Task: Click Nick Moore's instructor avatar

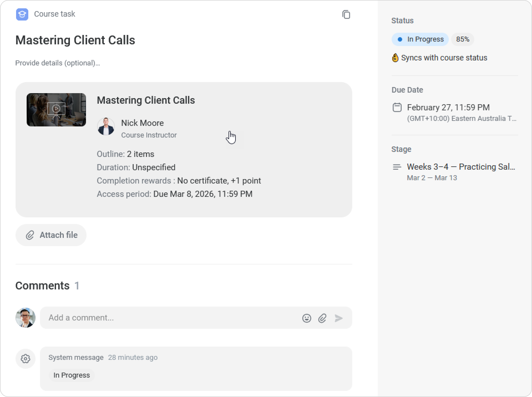Action: click(x=106, y=126)
